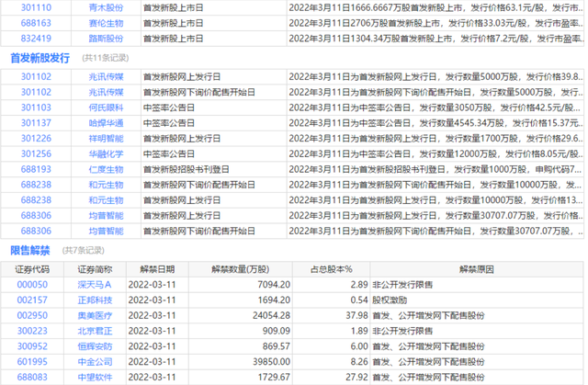The width and height of the screenshot is (588, 385).
Task: Open stock name link 哈焊华通
Action: pyautogui.click(x=107, y=123)
